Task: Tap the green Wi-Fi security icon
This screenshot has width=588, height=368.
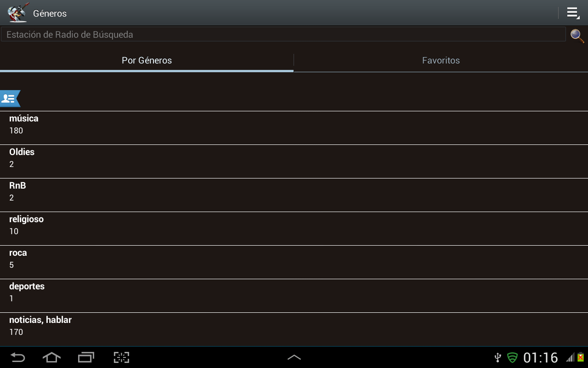Action: point(512,357)
